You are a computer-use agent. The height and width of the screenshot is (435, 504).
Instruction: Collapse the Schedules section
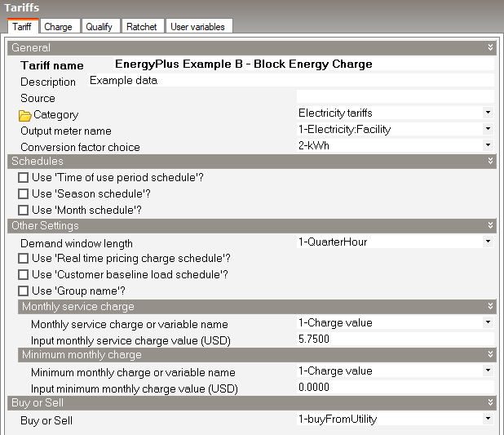(x=490, y=161)
